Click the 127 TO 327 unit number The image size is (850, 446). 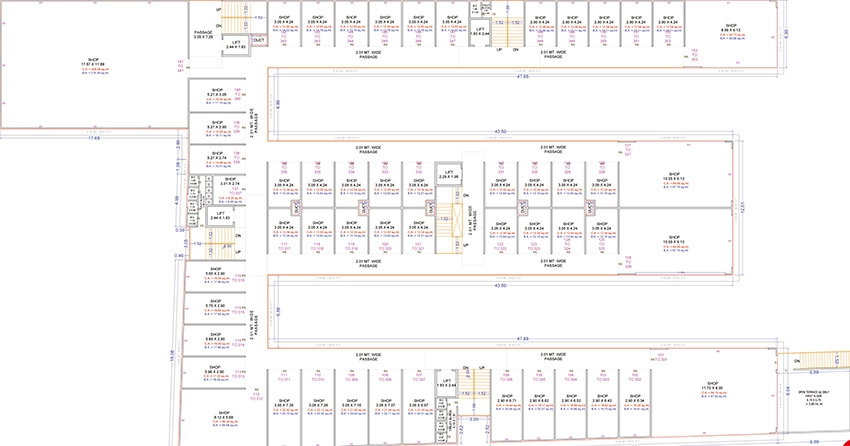tap(628, 150)
